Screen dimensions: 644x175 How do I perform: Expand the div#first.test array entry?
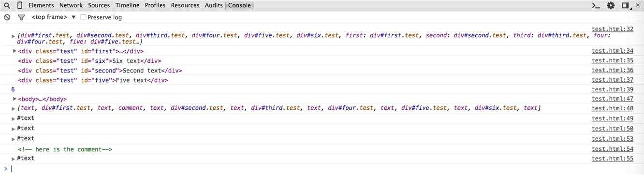tap(14, 36)
